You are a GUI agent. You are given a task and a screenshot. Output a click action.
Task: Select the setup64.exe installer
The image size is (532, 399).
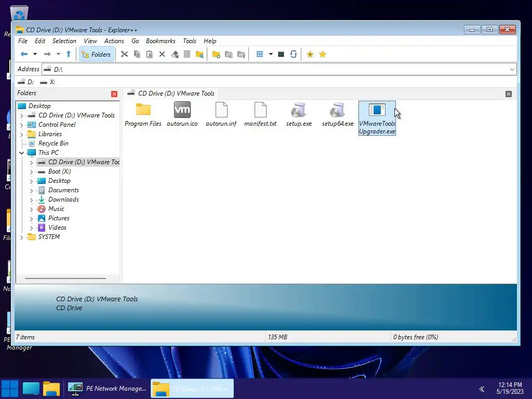pos(338,115)
